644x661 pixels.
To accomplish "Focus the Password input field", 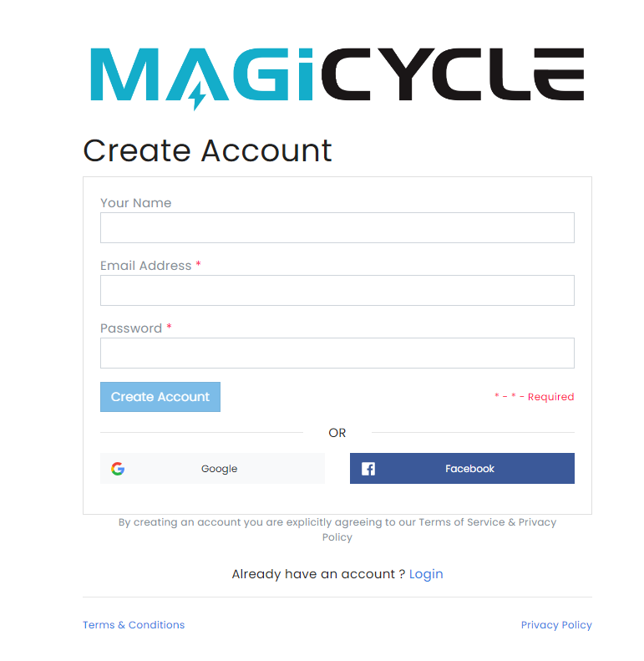I will coord(337,353).
